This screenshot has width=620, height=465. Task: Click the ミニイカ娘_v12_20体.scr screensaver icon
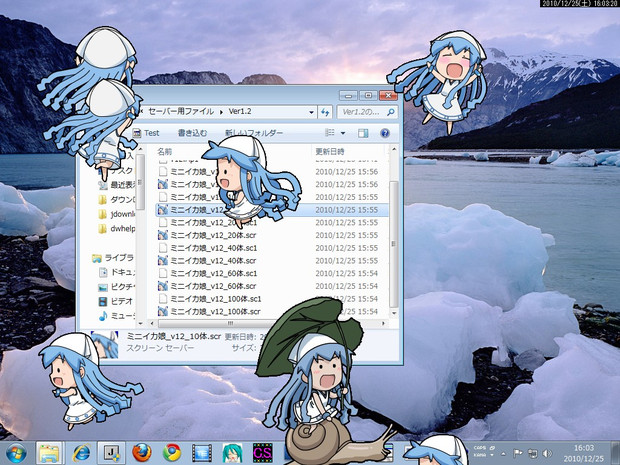click(163, 235)
